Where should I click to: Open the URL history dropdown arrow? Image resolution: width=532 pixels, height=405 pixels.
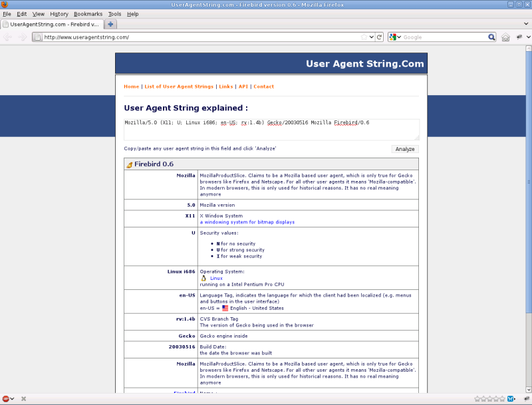point(372,37)
